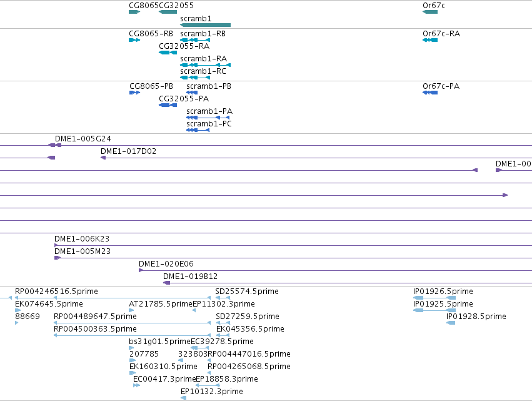This screenshot has height=401, width=532.
Task: Click the scramb1-PC protein label
Action: point(209,124)
